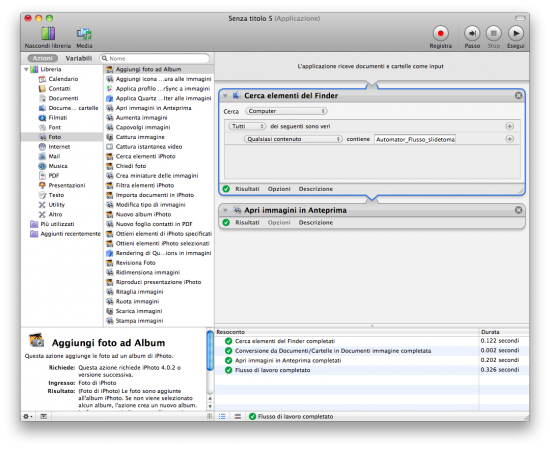The height and width of the screenshot is (449, 550).
Task: Open the Aggiunti recentemente folder
Action: tap(71, 234)
